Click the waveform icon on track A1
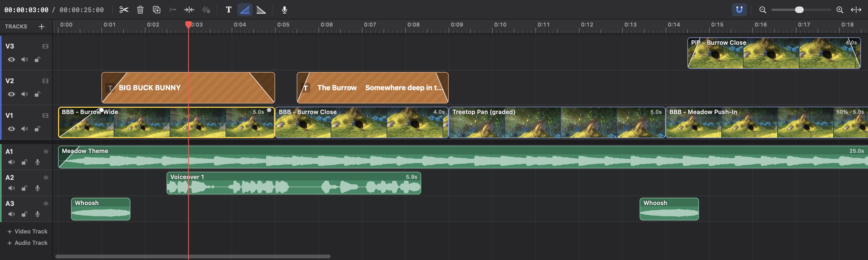Viewport: 868px width, 260px height. (x=46, y=152)
